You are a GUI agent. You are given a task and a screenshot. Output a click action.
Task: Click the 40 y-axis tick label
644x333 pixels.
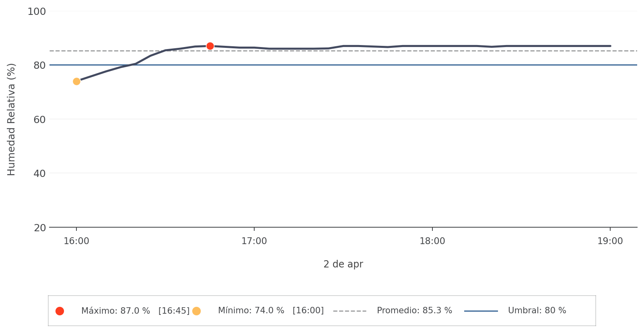click(39, 174)
